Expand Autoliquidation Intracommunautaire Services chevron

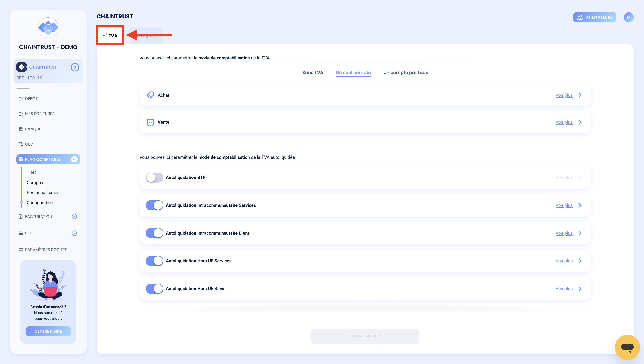click(x=580, y=205)
